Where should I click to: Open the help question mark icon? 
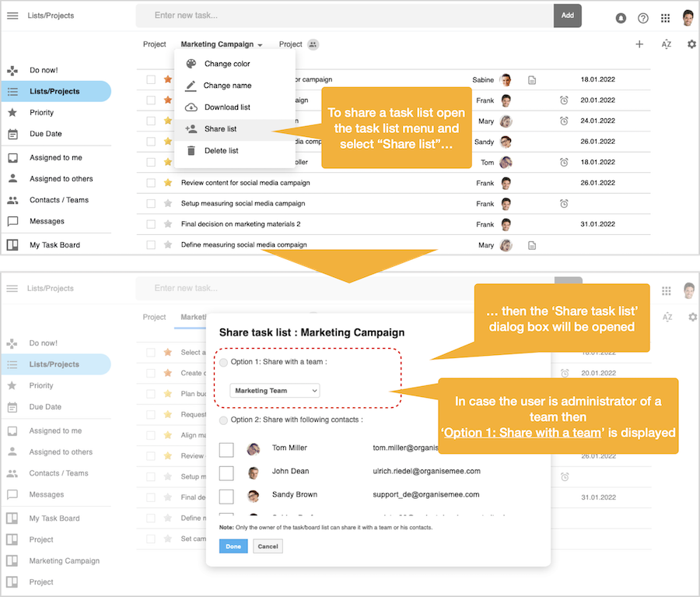point(642,18)
